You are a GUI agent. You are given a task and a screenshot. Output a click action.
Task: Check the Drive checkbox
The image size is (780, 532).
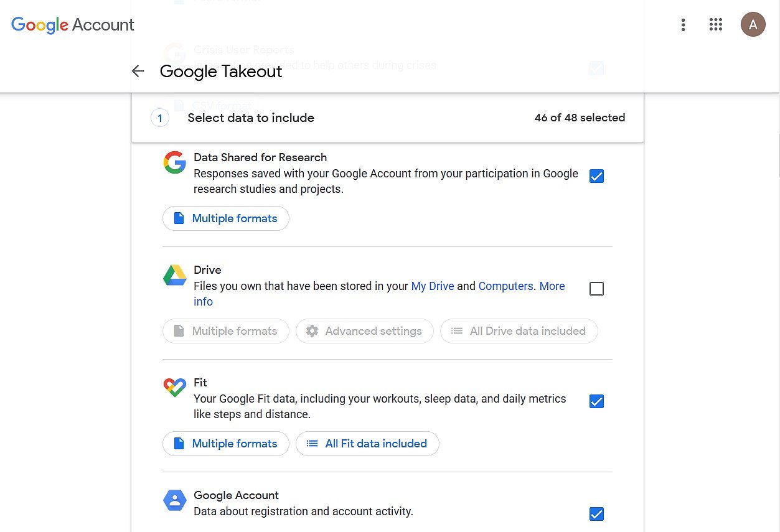(596, 289)
